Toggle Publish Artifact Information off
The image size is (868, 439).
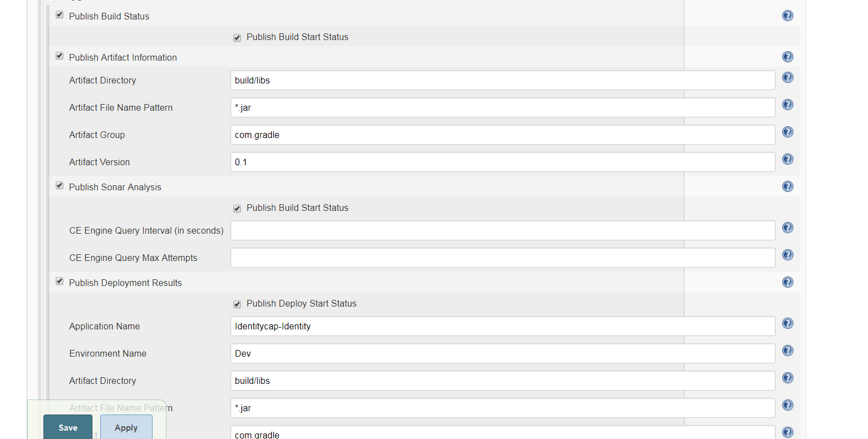(x=59, y=56)
